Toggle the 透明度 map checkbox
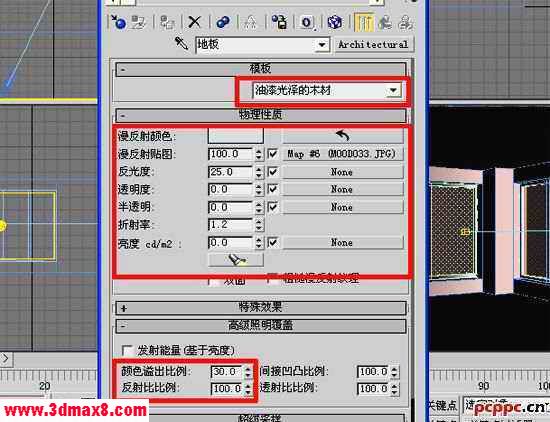 coord(273,189)
